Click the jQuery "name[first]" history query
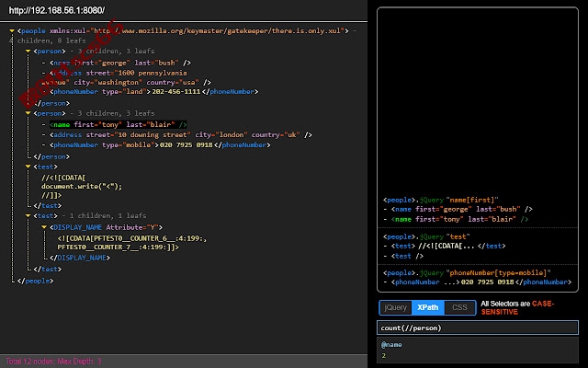This screenshot has height=368, width=588. coord(441,200)
